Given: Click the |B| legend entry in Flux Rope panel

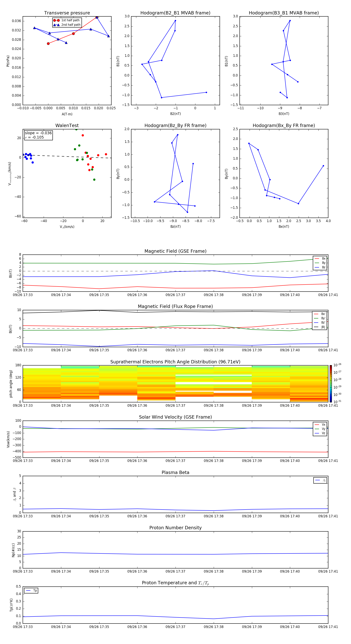Looking at the screenshot, I should click(x=320, y=327).
